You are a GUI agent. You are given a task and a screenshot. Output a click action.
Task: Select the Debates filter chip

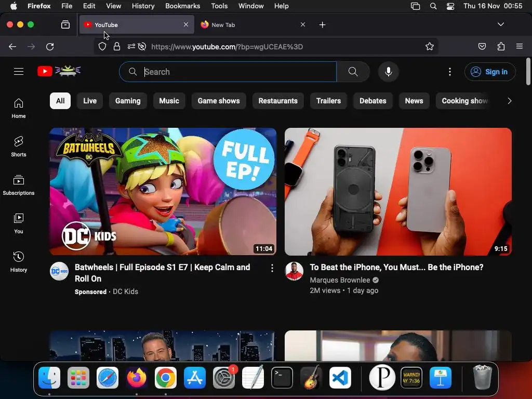coord(373,101)
